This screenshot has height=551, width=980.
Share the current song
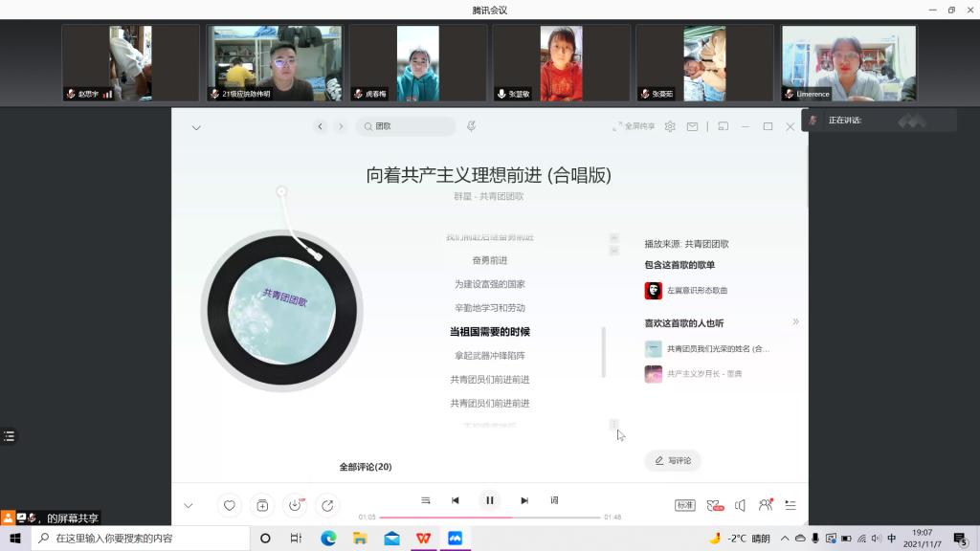327,505
